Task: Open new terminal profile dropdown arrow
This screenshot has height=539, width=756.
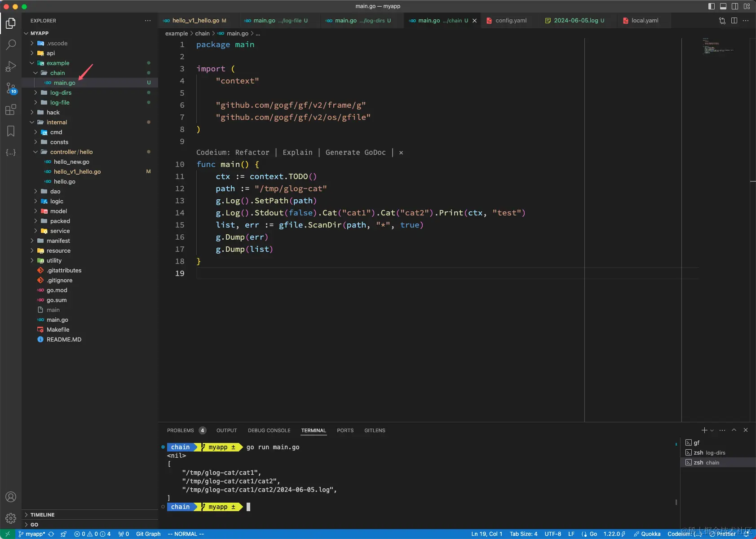Action: [712, 430]
